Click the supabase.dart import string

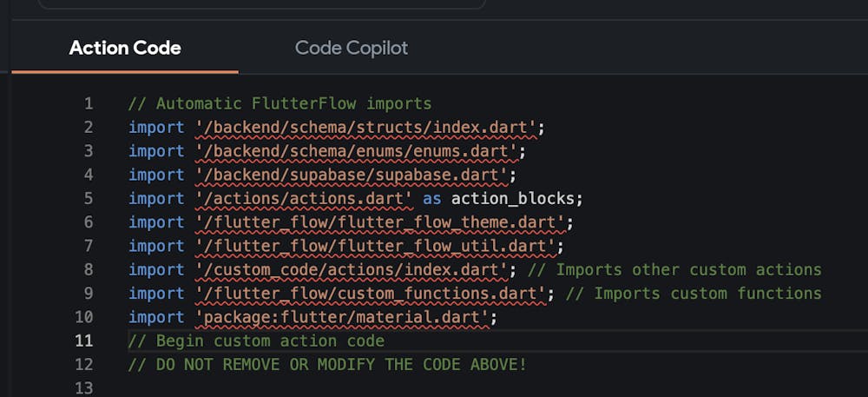click(351, 175)
